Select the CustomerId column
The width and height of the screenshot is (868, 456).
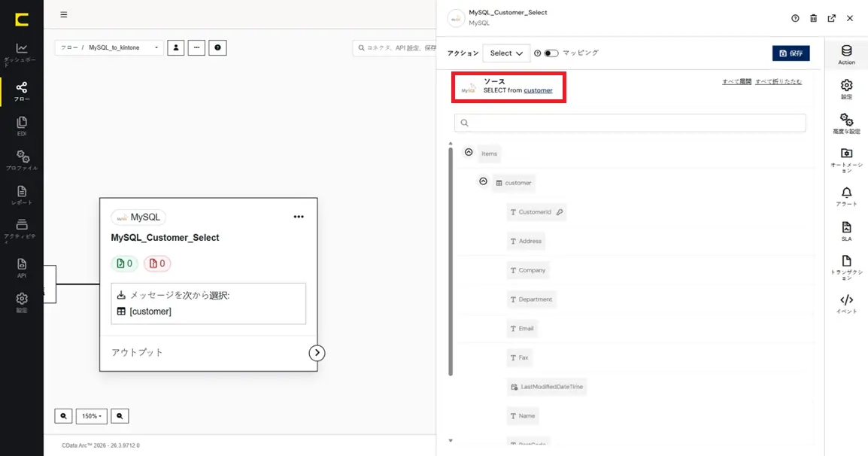[x=536, y=212]
